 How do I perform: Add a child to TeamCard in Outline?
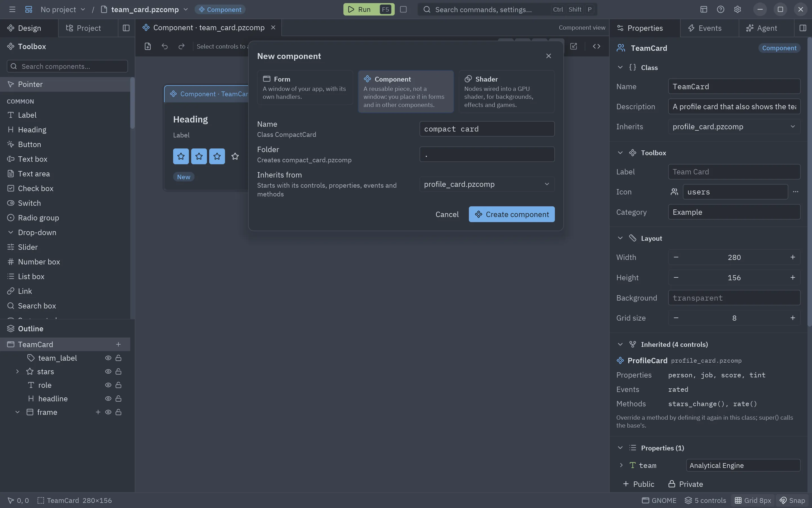(118, 344)
